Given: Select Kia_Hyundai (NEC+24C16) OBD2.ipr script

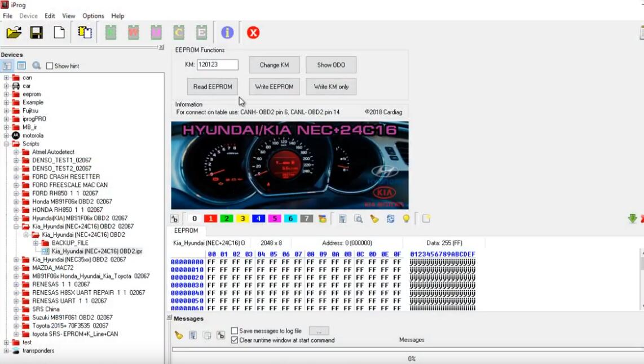Looking at the screenshot, I should tap(97, 251).
